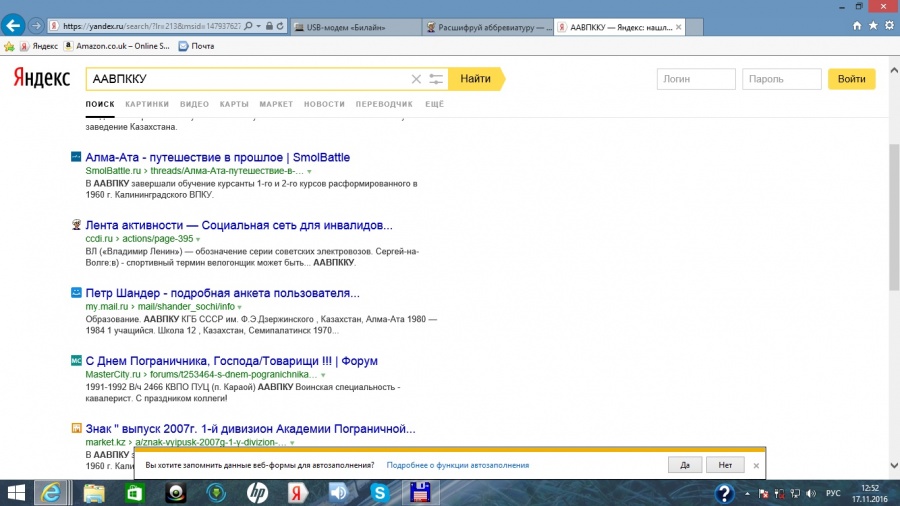Open the Почта bookmark
The width and height of the screenshot is (900, 506).
(196, 46)
